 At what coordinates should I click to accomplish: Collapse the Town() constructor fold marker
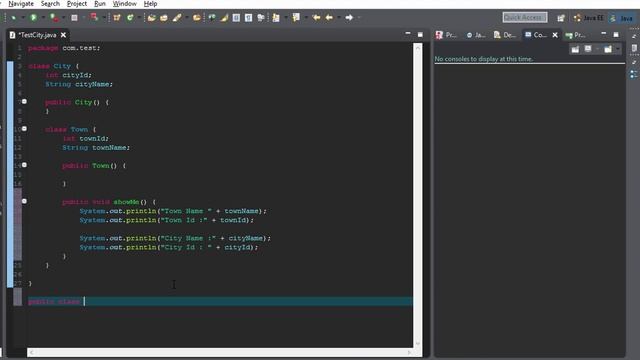click(24, 165)
